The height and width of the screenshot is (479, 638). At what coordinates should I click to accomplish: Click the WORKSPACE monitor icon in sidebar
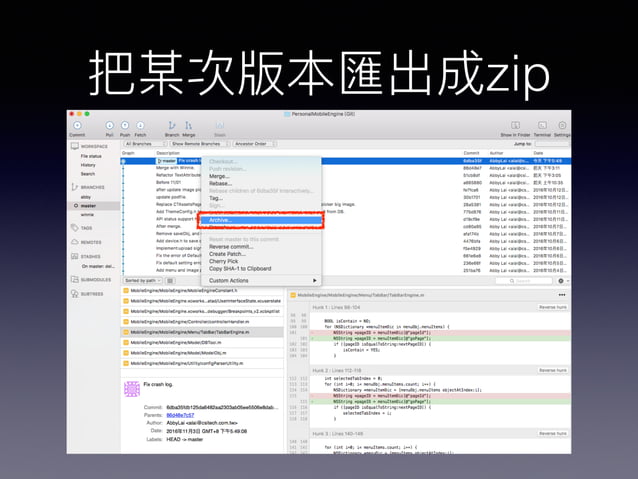tap(74, 146)
